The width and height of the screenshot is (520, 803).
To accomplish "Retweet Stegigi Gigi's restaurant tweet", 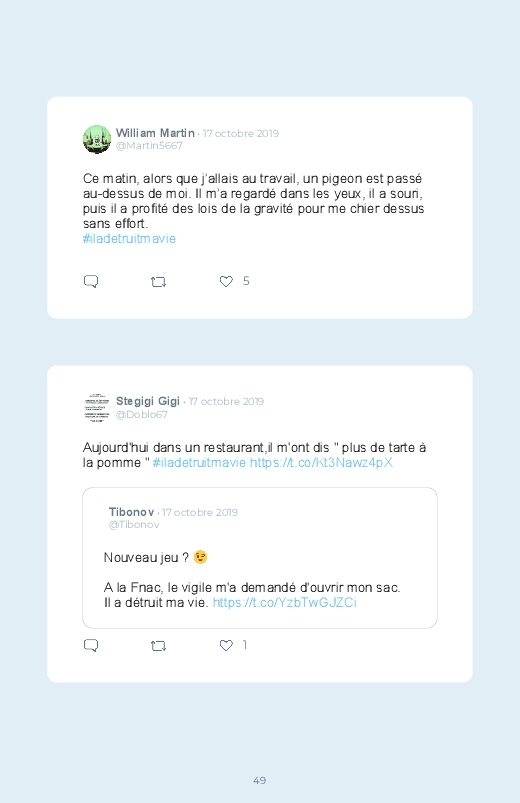I will [158, 646].
